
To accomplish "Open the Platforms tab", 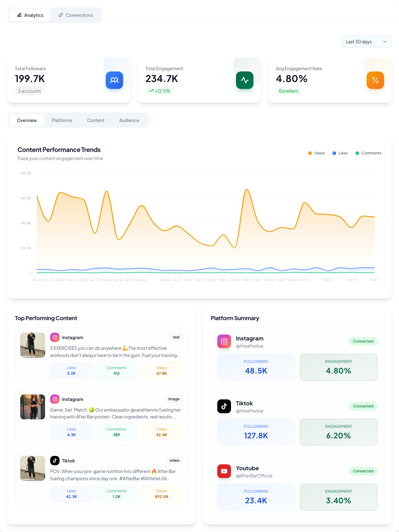I will pyautogui.click(x=62, y=120).
